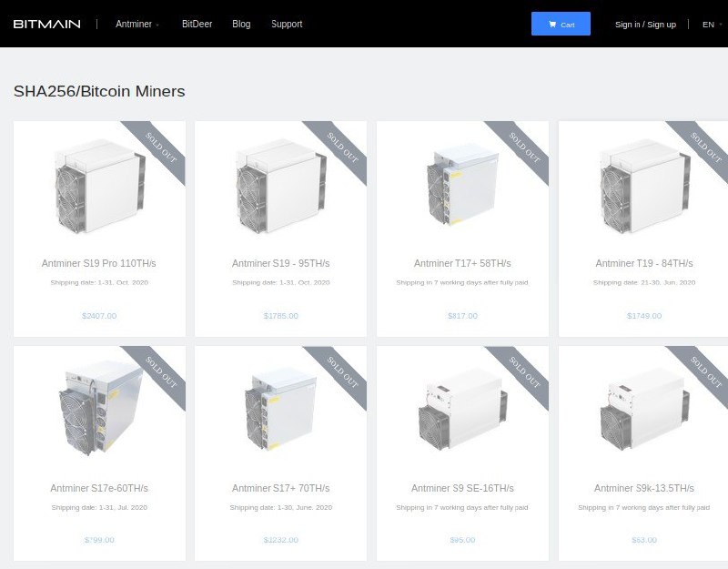Open Antminer T19 - 84TH/s product image

coord(644,186)
